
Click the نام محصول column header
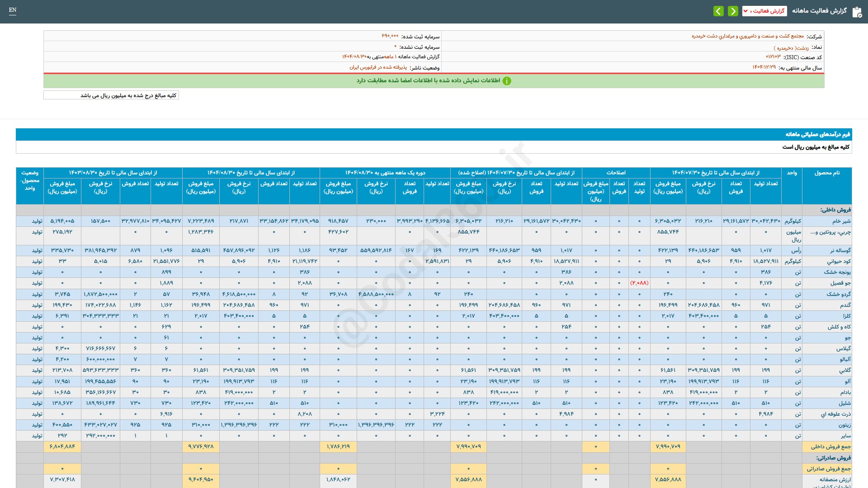pyautogui.click(x=826, y=173)
